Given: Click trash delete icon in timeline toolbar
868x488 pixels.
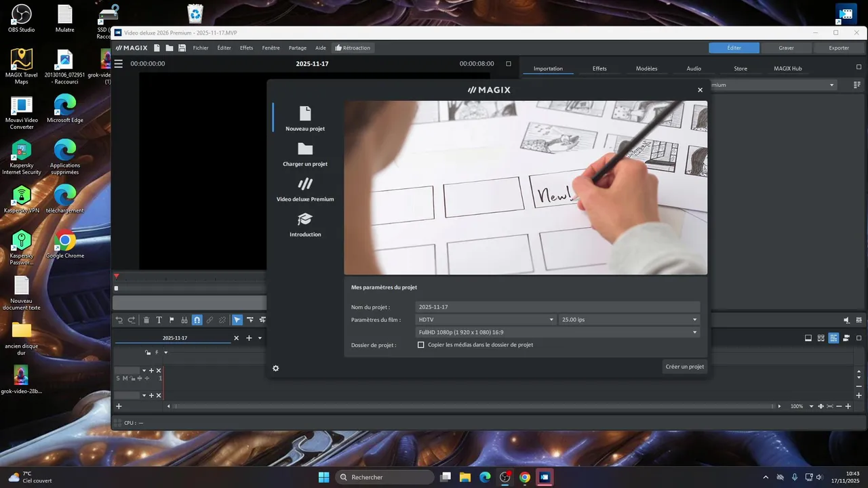Looking at the screenshot, I should (x=146, y=320).
